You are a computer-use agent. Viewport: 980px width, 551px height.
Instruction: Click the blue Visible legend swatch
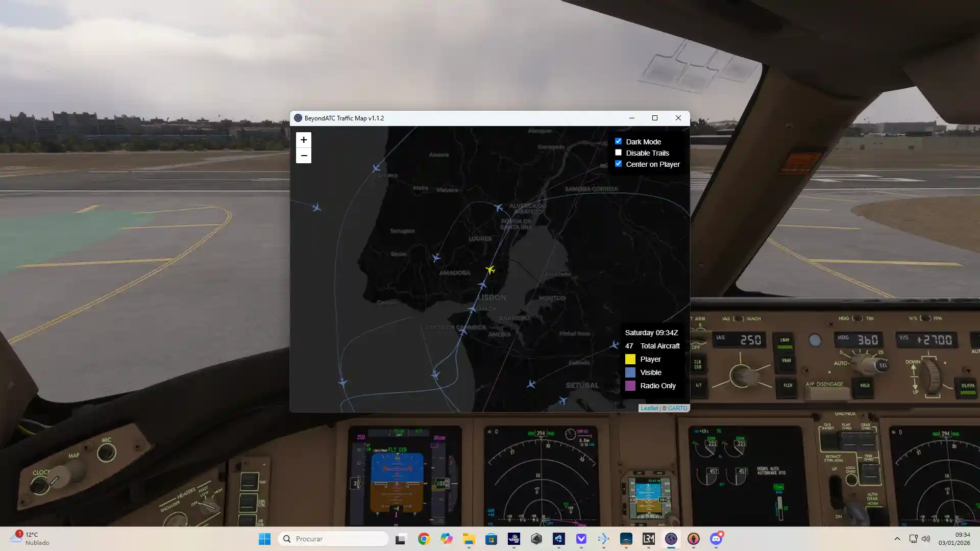(x=630, y=372)
